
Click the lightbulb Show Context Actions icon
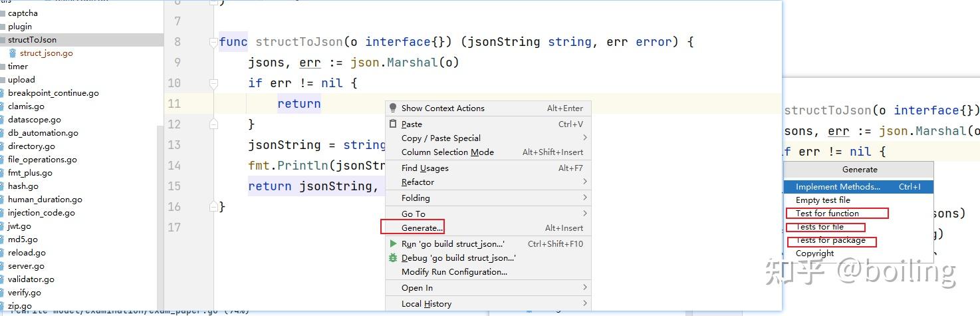coord(393,108)
